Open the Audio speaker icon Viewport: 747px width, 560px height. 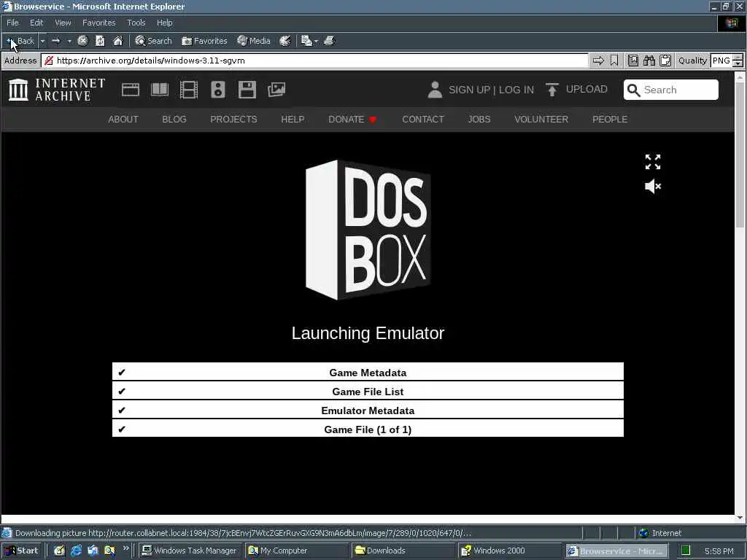tap(217, 90)
